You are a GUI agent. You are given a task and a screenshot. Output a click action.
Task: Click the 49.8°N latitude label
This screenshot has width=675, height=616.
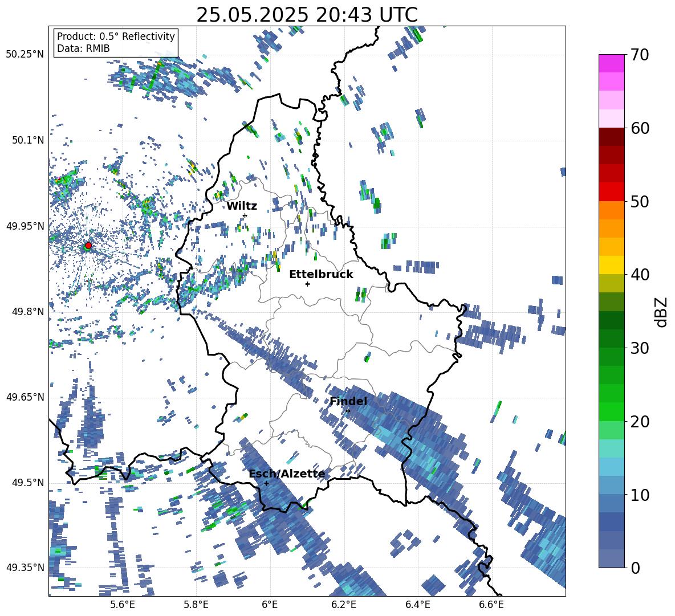click(27, 312)
